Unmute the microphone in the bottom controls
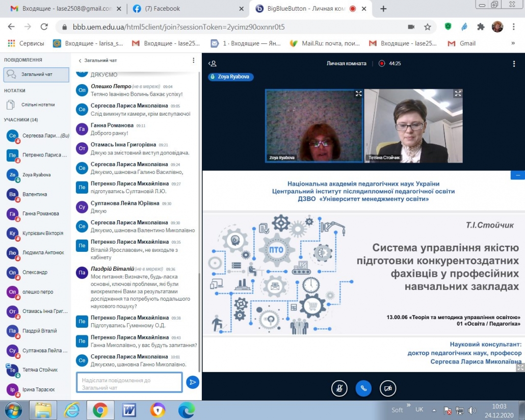The width and height of the screenshot is (525, 420). coord(339,388)
